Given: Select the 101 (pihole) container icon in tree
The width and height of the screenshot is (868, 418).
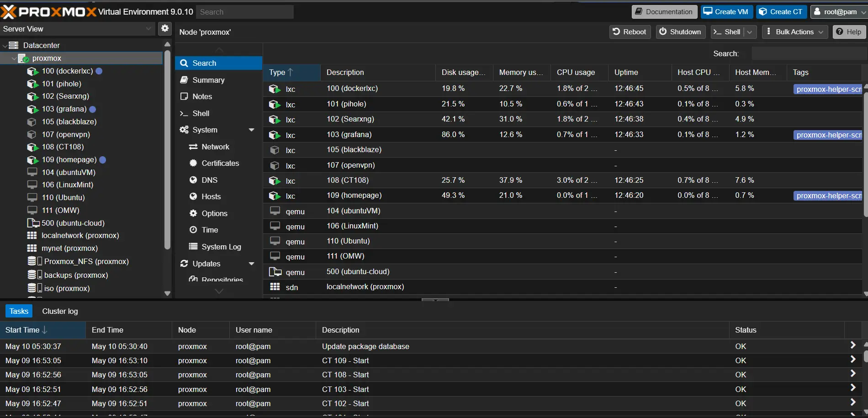Looking at the screenshot, I should (x=32, y=84).
